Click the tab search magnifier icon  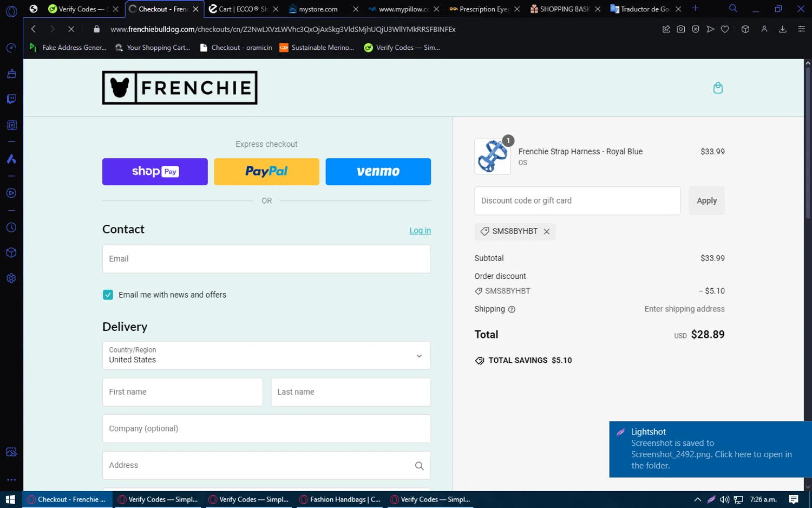733,9
